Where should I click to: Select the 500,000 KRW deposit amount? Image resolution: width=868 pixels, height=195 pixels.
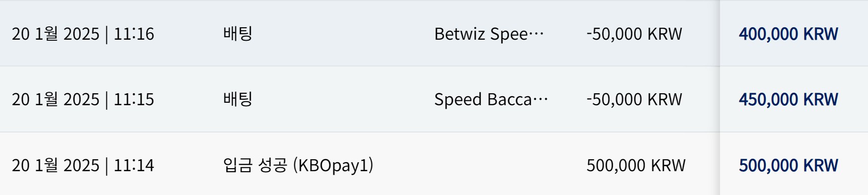(x=636, y=165)
